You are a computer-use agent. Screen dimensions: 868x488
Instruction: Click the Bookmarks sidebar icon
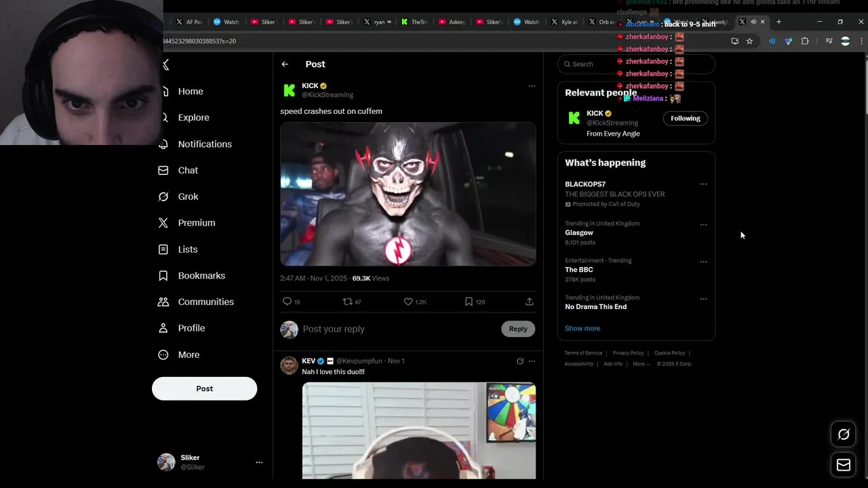[163, 276]
